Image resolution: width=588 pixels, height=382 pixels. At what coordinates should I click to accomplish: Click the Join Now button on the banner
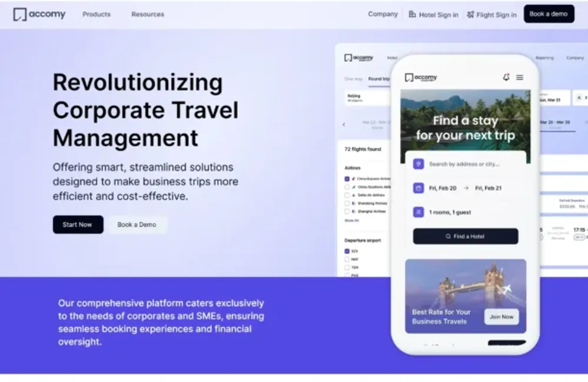click(502, 317)
